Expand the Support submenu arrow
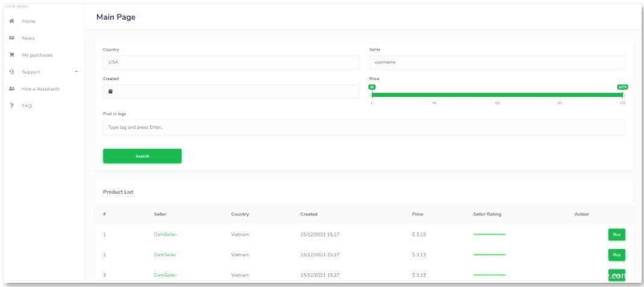The image size is (644, 287). pos(76,72)
